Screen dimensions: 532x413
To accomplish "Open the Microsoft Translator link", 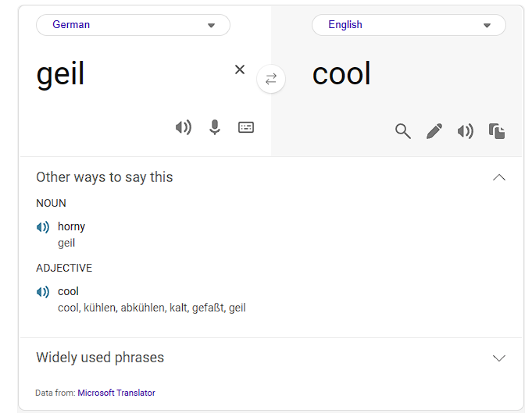I will [116, 393].
